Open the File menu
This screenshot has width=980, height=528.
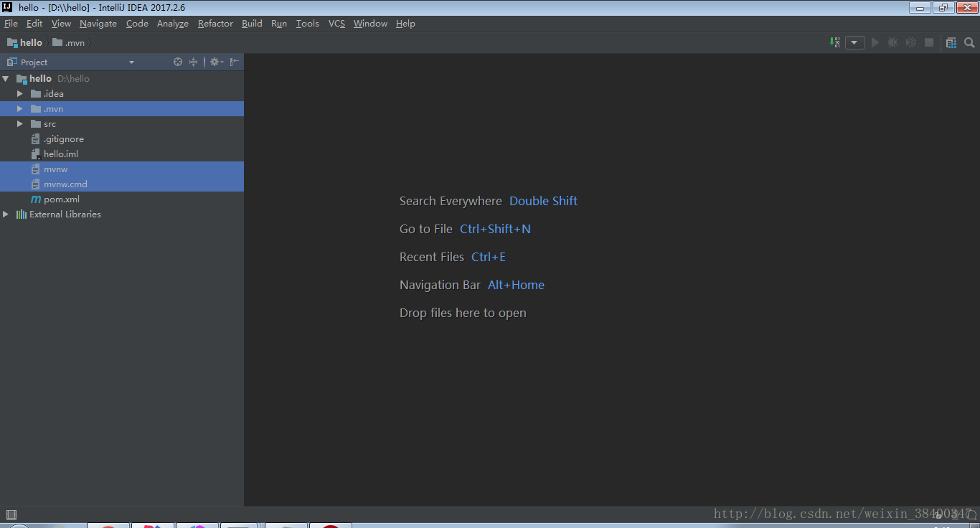pyautogui.click(x=11, y=23)
